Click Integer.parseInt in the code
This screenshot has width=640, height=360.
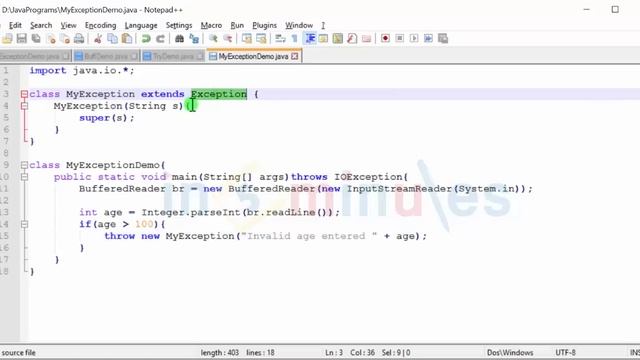pyautogui.click(x=191, y=212)
